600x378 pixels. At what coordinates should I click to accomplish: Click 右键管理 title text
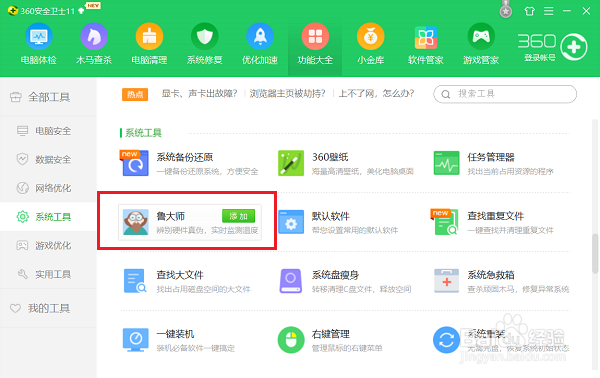point(331,334)
